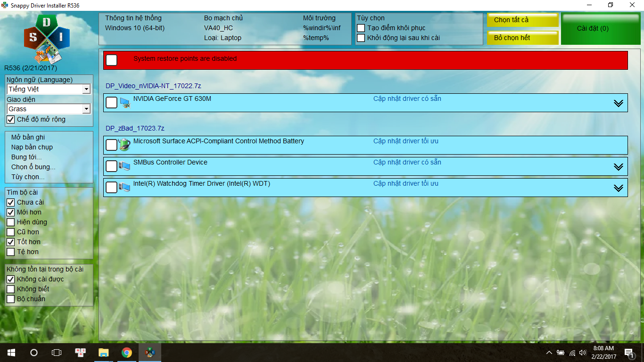Image resolution: width=644 pixels, height=362 pixels.
Task: Click the Chọn tất cả button
Action: pos(523,20)
